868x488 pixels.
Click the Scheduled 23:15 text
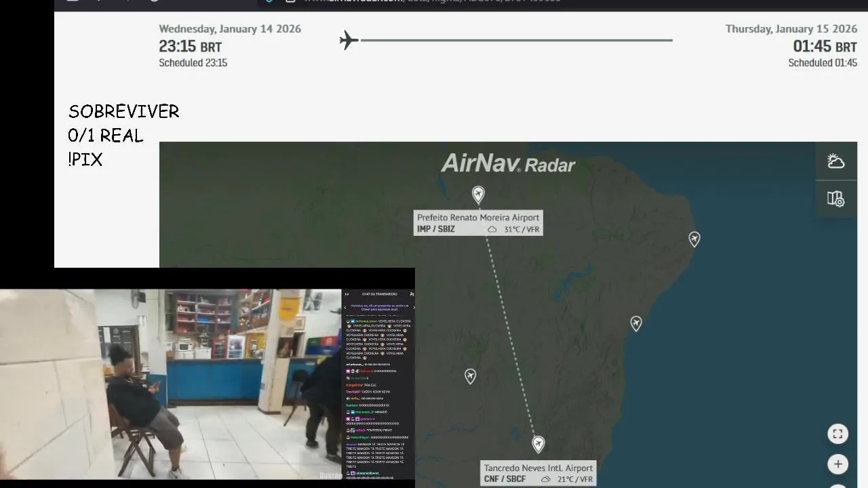193,62
